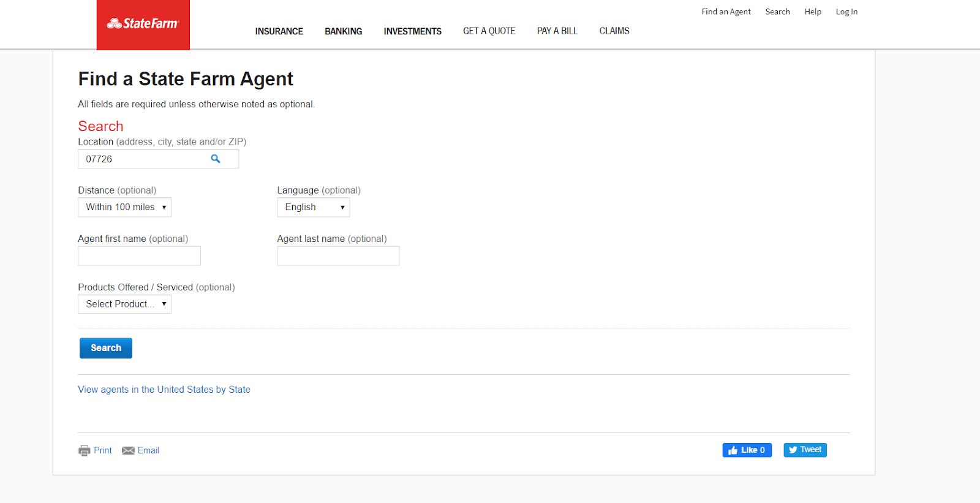Click the Twitter Tweet button

(805, 450)
